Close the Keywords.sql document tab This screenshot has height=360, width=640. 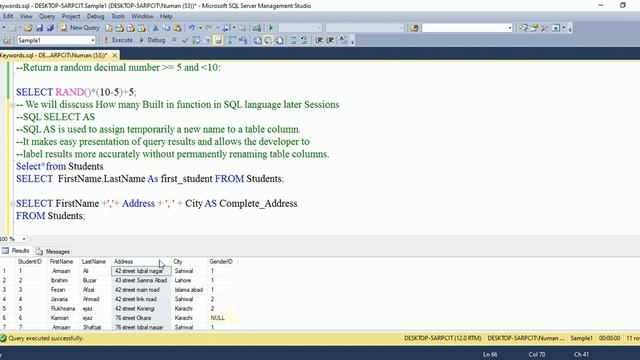pyautogui.click(x=115, y=55)
